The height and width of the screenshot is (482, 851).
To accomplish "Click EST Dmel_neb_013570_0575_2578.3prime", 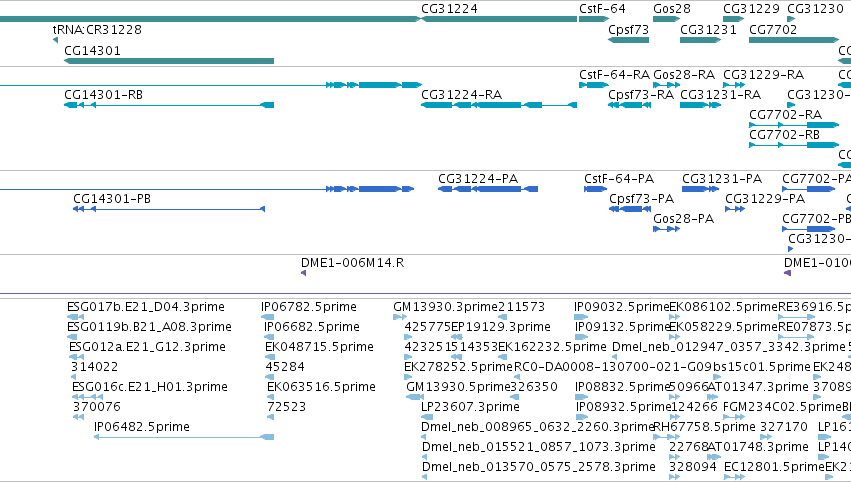I will click(x=538, y=467).
